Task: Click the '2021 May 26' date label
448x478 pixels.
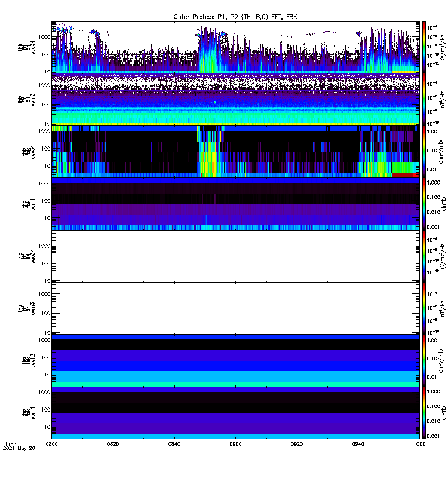Action: 19,449
